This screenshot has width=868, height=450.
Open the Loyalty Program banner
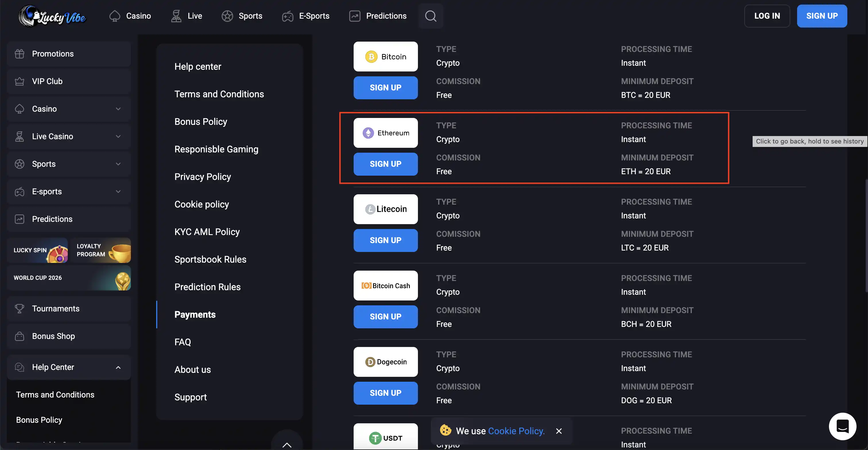tap(100, 250)
